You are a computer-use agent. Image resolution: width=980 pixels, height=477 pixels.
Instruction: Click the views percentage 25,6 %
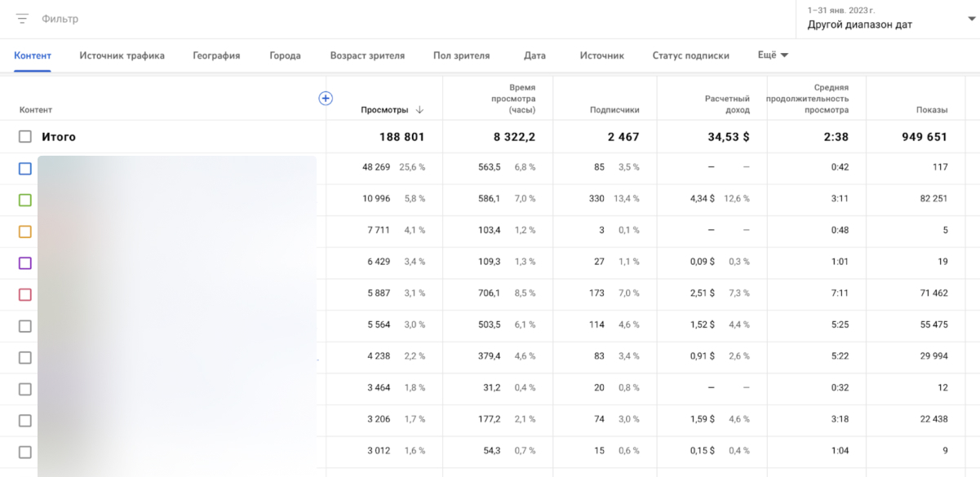412,167
